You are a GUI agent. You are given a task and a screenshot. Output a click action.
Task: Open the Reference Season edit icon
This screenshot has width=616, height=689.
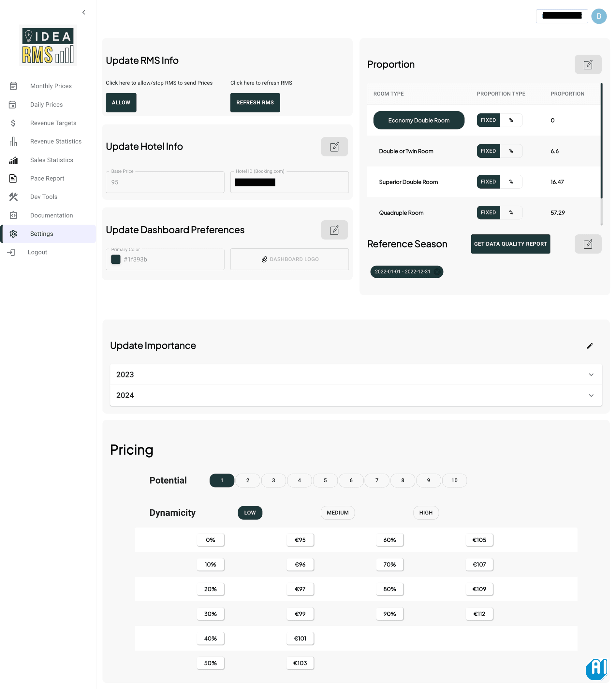588,244
